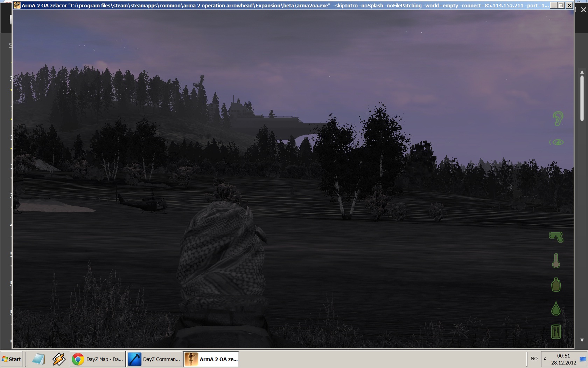This screenshot has height=368, width=588.
Task: Click the blood drop HUD icon
Action: tap(556, 308)
